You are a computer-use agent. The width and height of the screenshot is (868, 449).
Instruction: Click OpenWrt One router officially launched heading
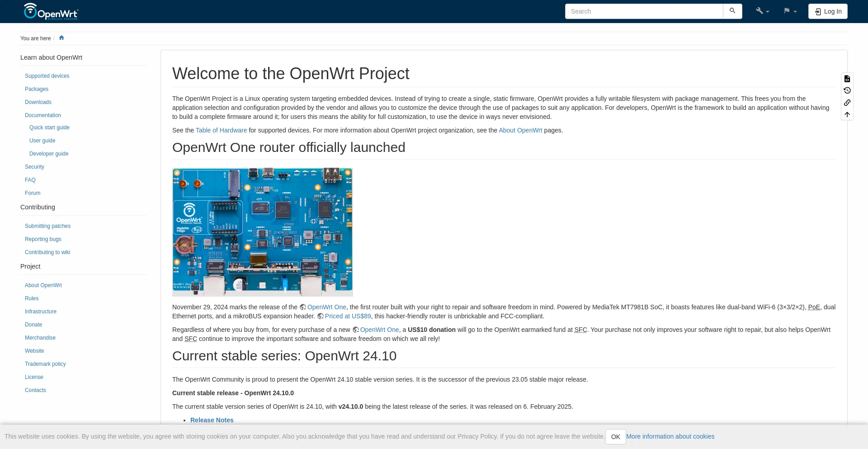click(x=288, y=147)
